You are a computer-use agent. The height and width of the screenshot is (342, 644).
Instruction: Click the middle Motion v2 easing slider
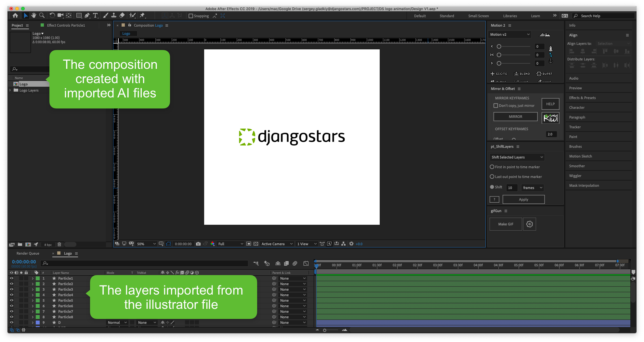click(514, 55)
